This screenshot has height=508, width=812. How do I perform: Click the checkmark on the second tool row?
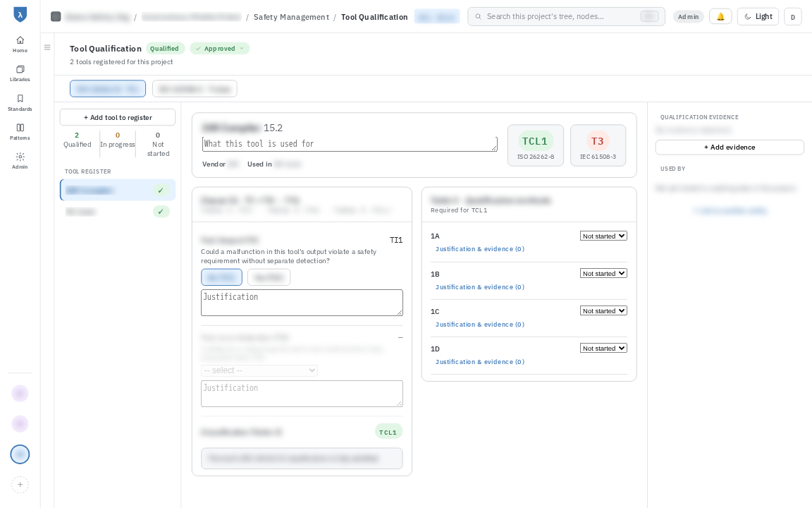pyautogui.click(x=161, y=212)
